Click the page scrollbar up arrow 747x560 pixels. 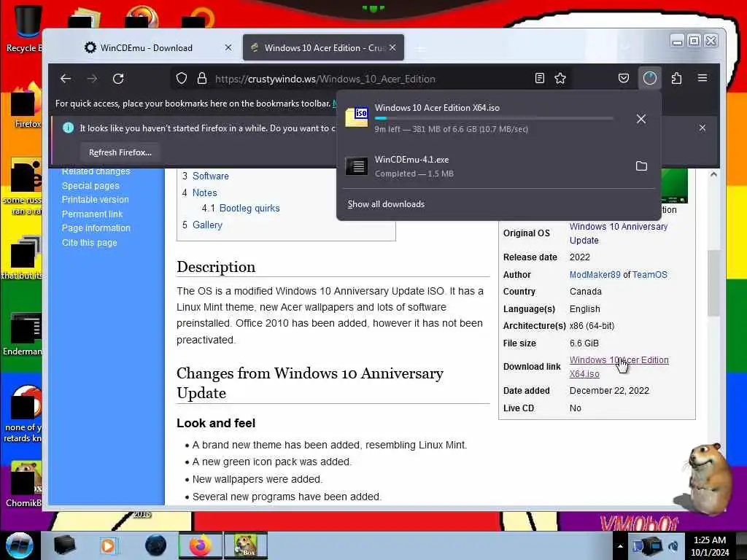tap(713, 174)
